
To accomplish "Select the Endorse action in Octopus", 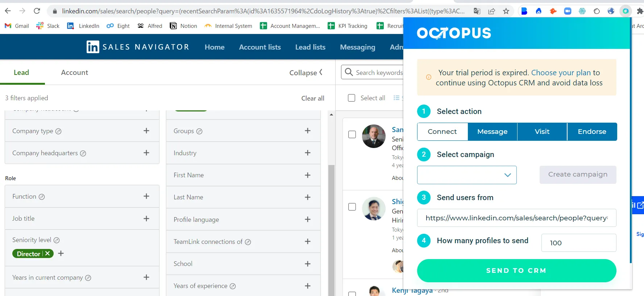I will click(592, 132).
